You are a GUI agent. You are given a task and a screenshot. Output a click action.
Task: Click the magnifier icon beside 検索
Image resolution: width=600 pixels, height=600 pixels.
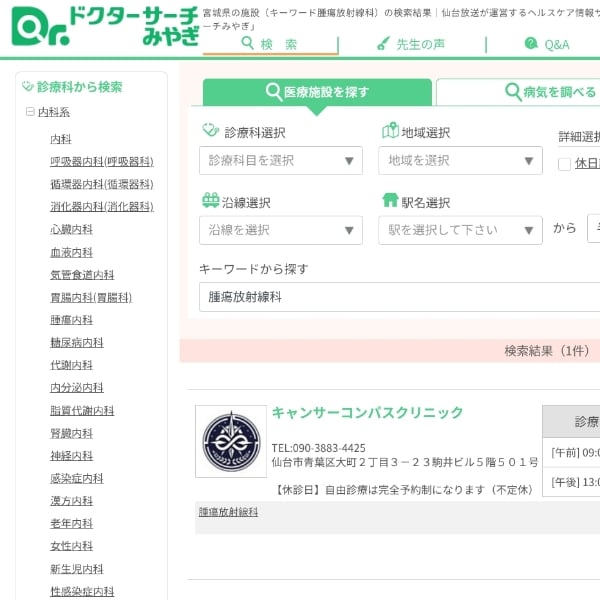point(247,44)
